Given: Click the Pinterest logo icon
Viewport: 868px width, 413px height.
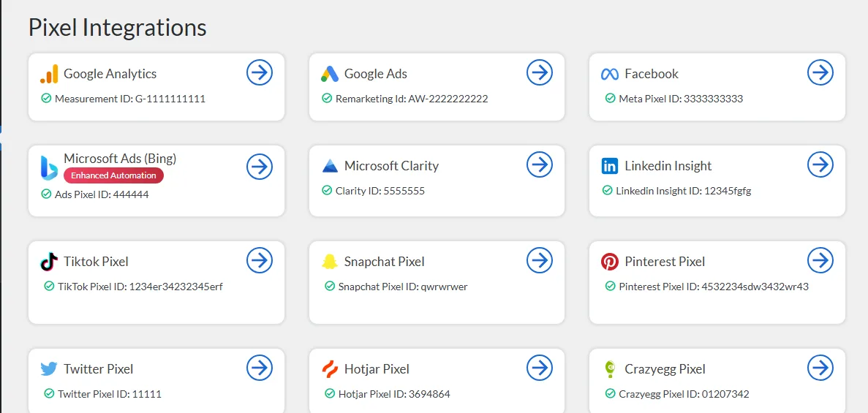Looking at the screenshot, I should coord(609,261).
